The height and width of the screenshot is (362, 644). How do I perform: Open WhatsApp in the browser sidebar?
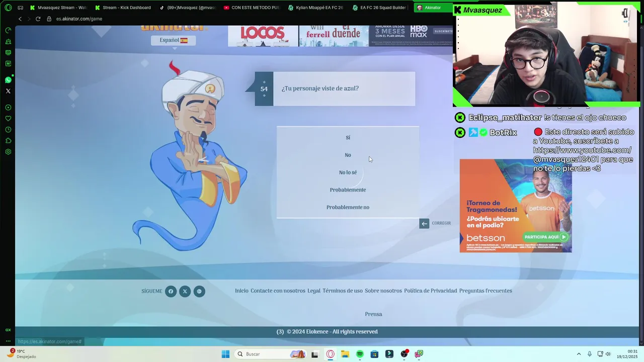click(8, 80)
